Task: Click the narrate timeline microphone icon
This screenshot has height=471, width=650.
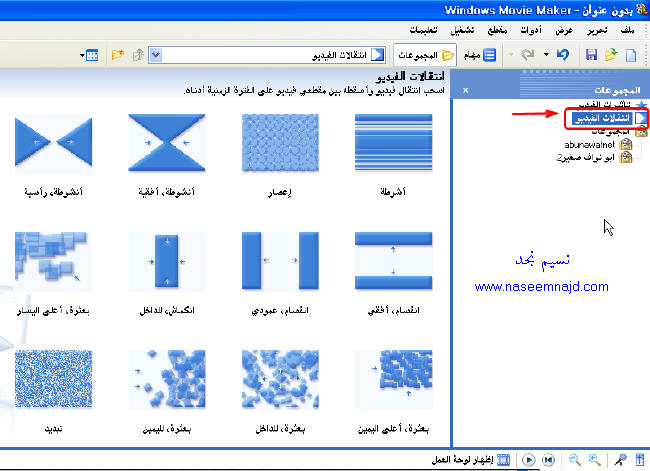Action: pyautogui.click(x=620, y=459)
